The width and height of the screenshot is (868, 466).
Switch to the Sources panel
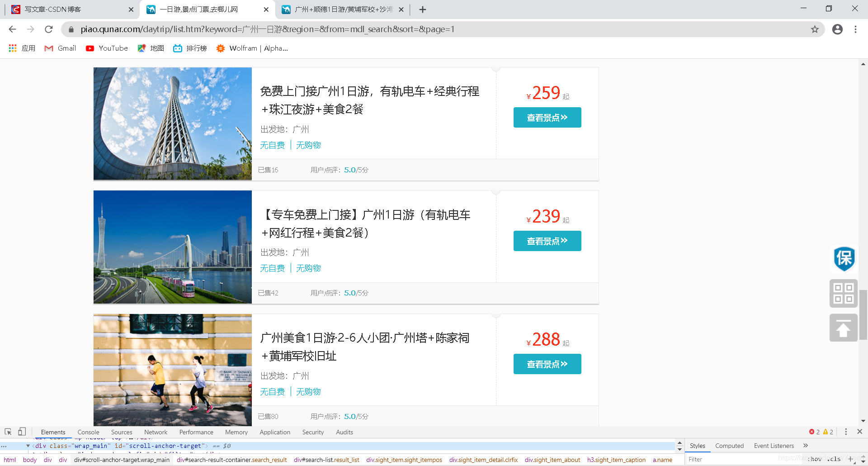point(122,433)
